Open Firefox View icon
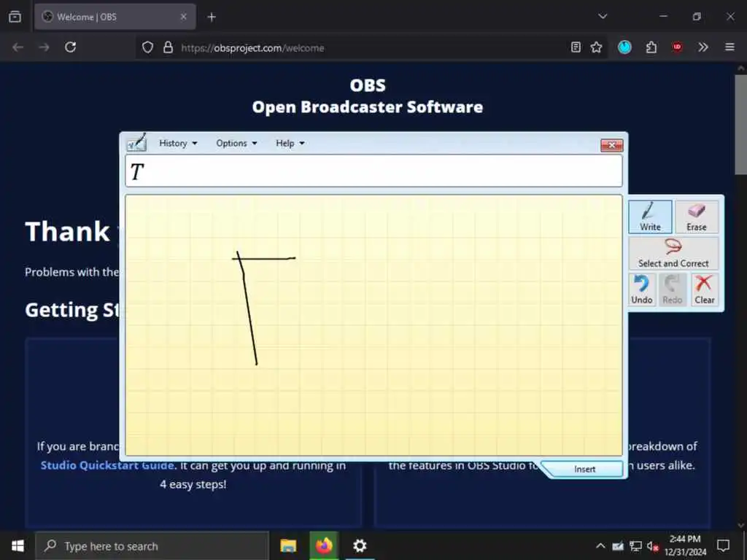This screenshot has height=560, width=747. tap(15, 17)
